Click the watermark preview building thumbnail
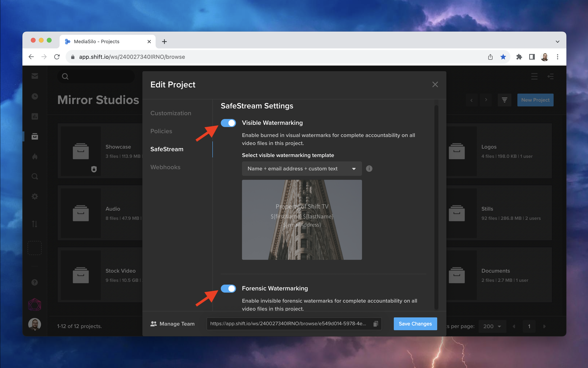 302,220
